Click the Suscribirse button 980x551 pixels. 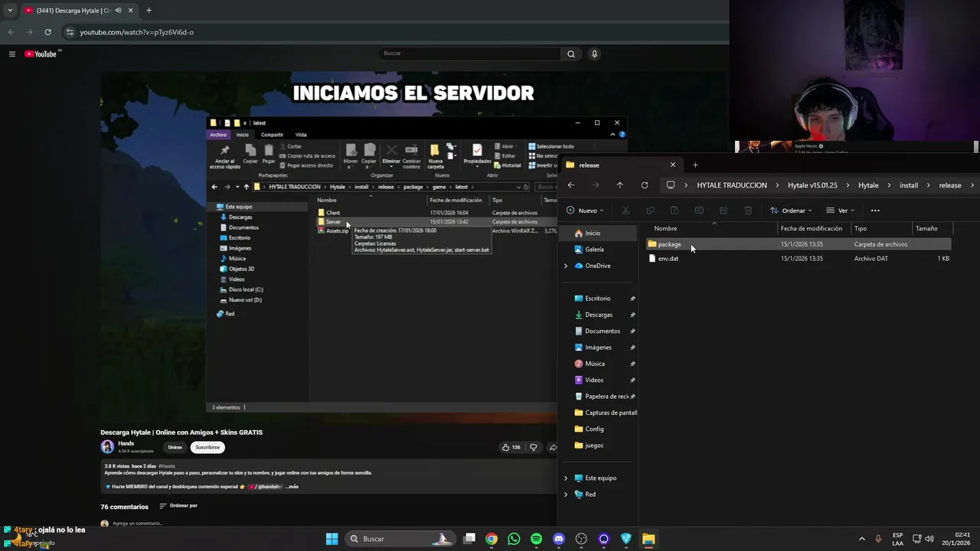point(207,447)
